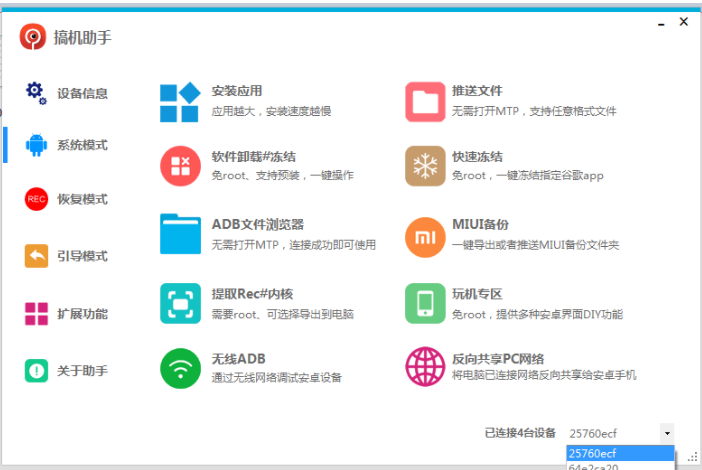Switch to 设备信息 tab label
702x470 pixels.
[82, 94]
